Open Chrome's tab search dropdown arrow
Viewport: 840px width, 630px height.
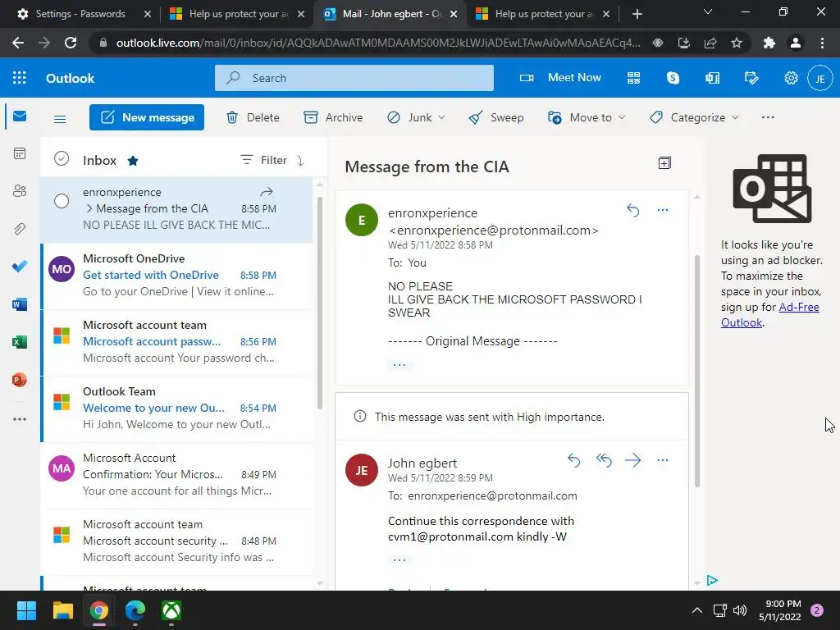click(708, 11)
